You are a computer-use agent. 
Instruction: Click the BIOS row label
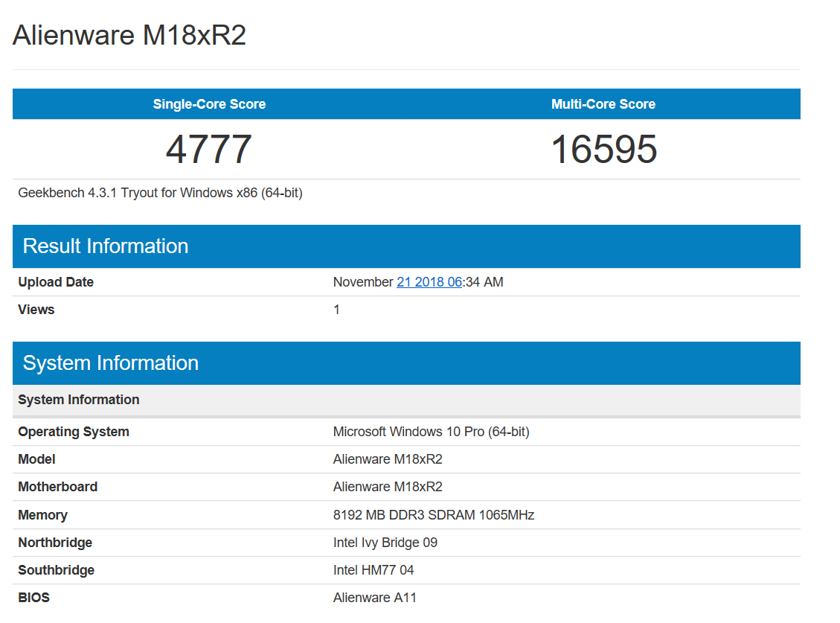tap(33, 598)
